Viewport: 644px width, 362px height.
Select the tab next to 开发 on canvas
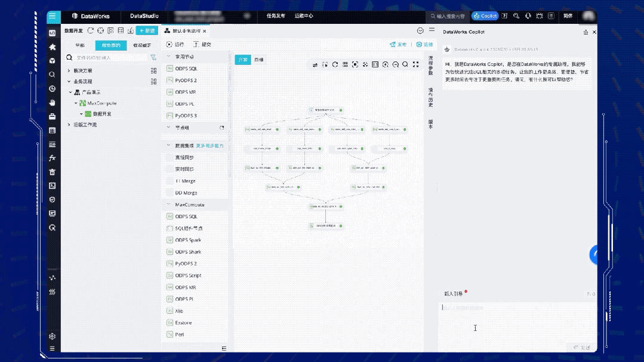259,60
